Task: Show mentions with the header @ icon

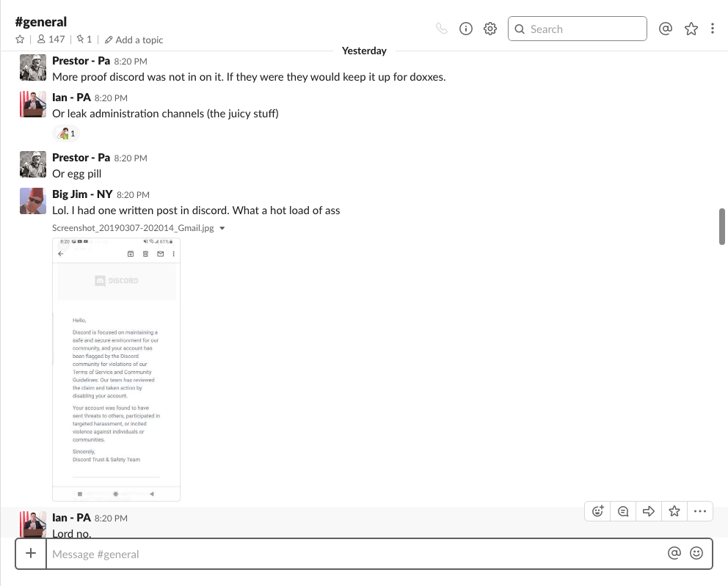Action: pyautogui.click(x=666, y=29)
